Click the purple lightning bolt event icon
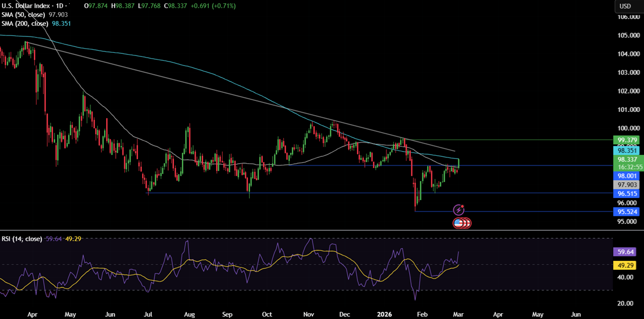644x319 pixels. [x=459, y=210]
